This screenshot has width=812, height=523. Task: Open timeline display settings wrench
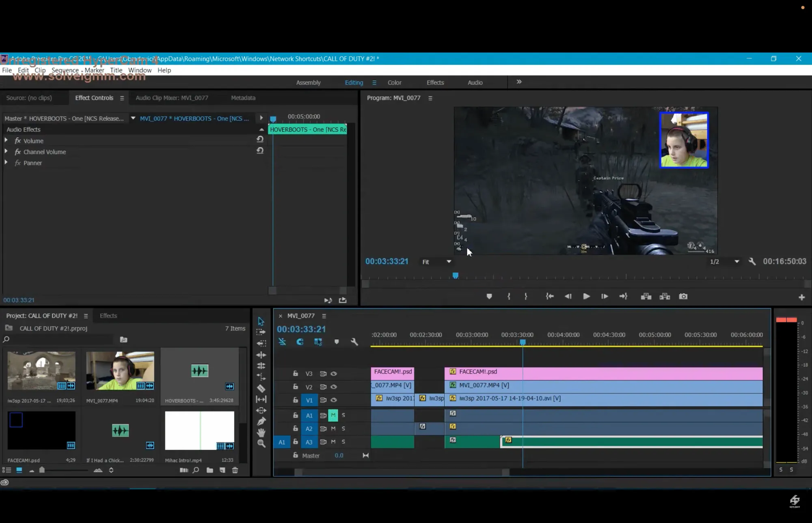354,342
